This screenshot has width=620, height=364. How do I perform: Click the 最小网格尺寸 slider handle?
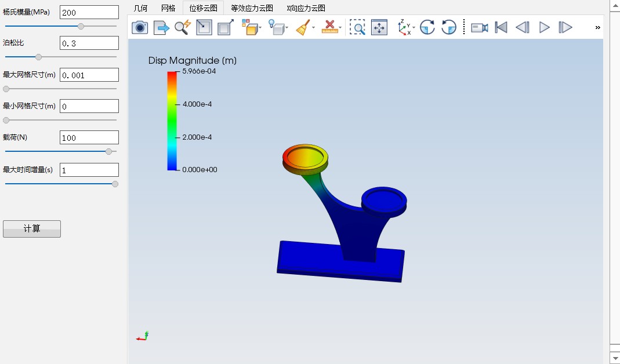tap(6, 120)
